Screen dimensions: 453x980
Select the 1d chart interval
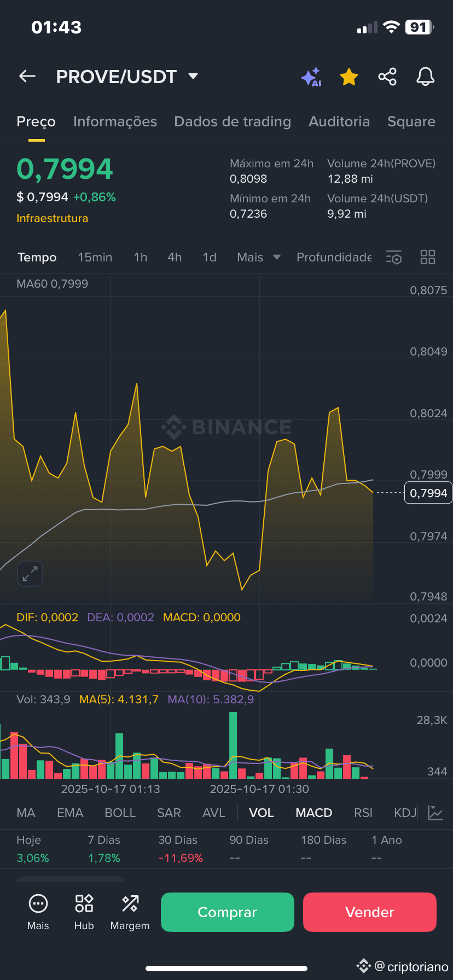coord(210,257)
